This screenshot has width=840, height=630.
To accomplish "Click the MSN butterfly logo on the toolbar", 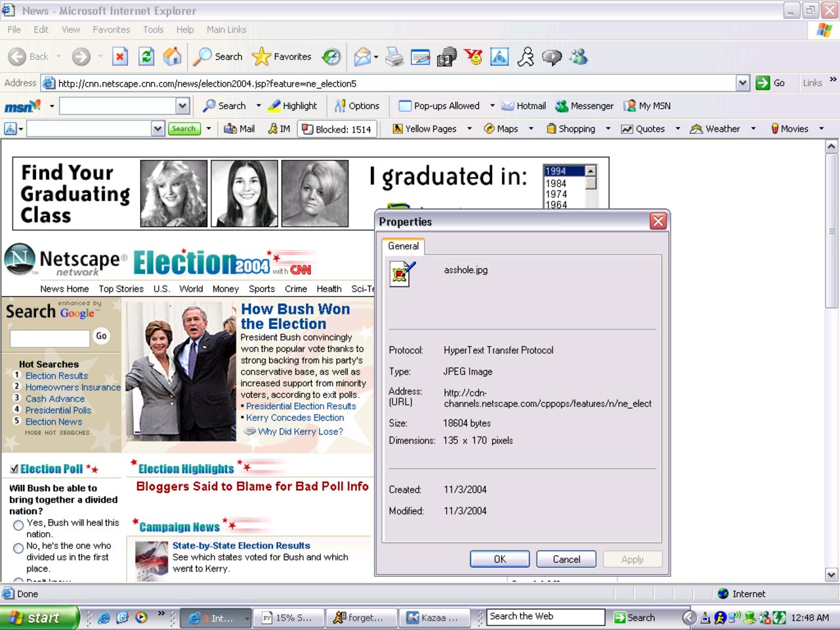I will pyautogui.click(x=22, y=106).
